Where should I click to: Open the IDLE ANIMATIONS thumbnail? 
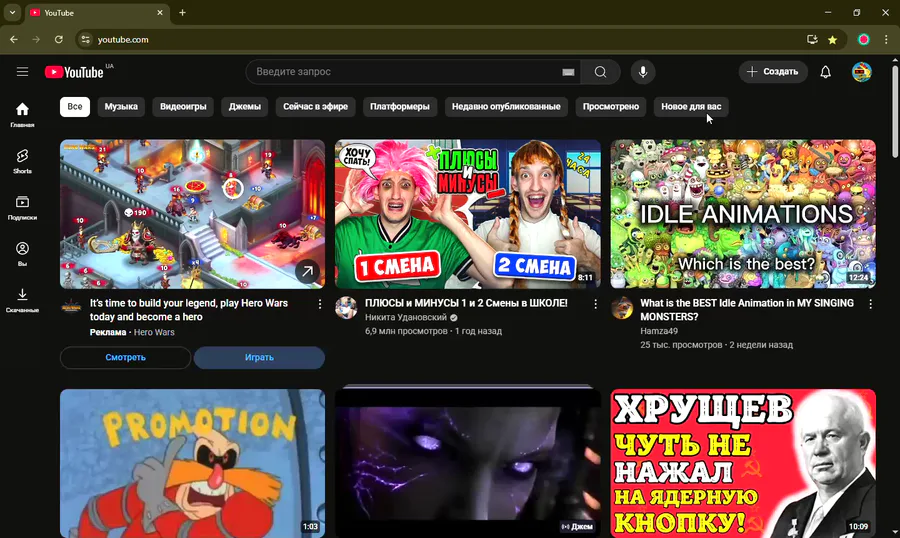[x=743, y=214]
